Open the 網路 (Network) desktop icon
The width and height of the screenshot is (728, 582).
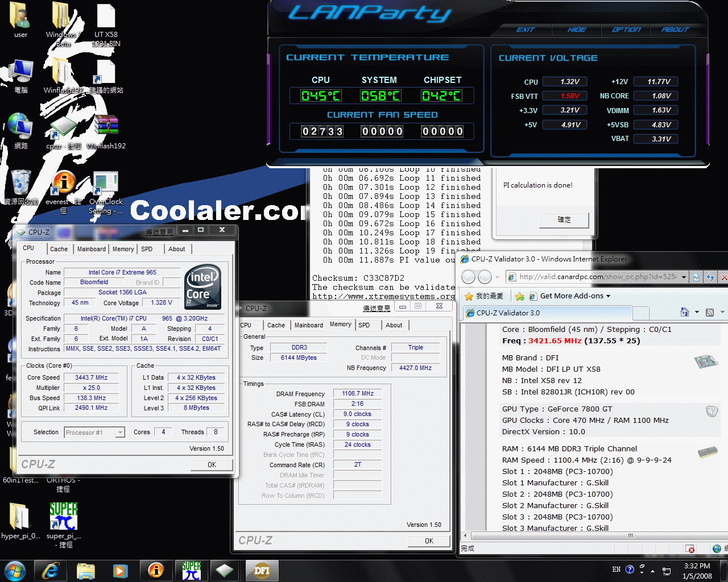20,131
